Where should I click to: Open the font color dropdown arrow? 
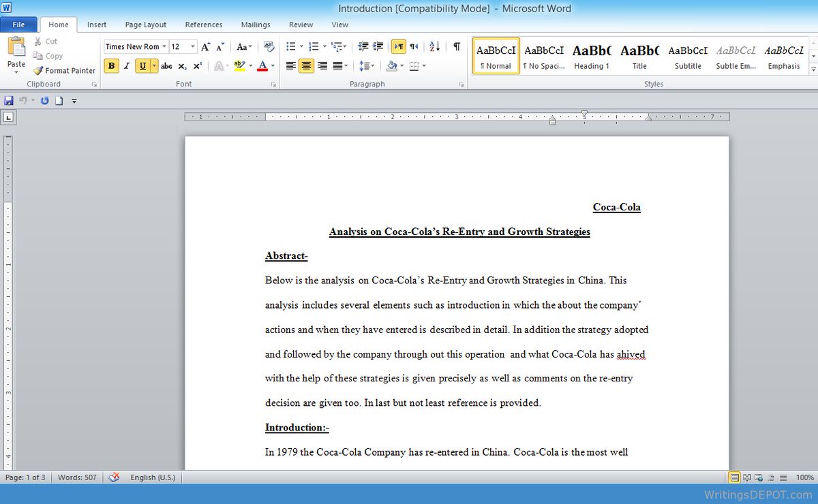coord(273,66)
